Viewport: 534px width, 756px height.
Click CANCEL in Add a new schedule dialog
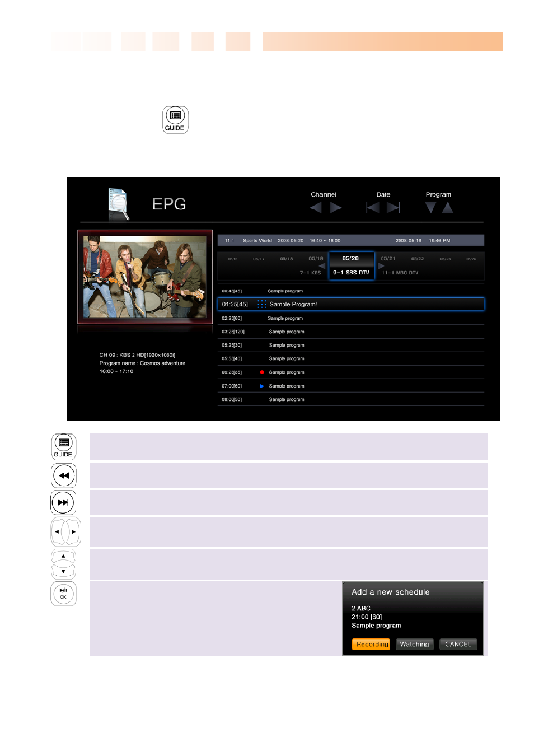click(x=458, y=645)
